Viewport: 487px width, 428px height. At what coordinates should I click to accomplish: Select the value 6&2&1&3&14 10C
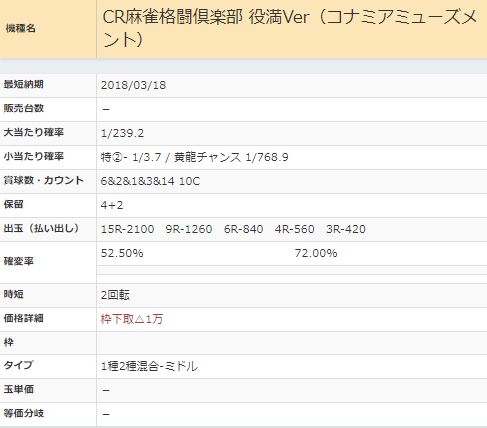tap(150, 181)
